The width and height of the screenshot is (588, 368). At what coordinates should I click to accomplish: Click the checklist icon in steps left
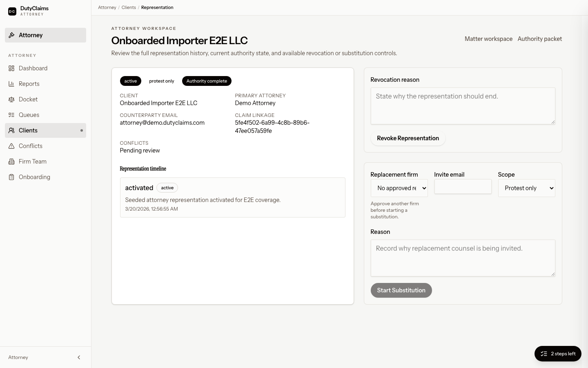pos(544,354)
